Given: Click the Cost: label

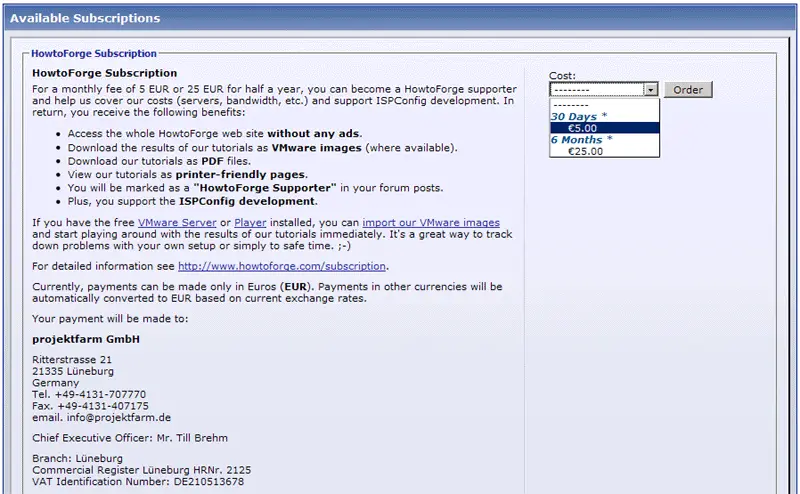Looking at the screenshot, I should pos(562,76).
